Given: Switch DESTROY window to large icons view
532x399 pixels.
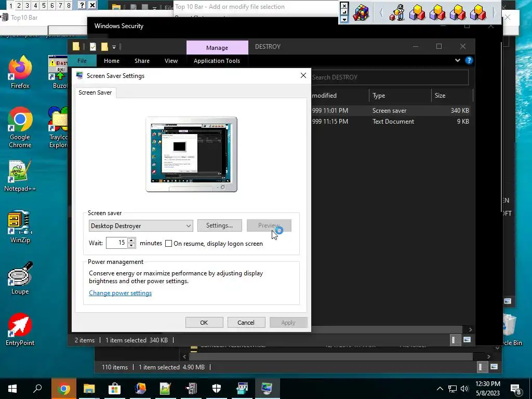Looking at the screenshot, I should click(467, 340).
